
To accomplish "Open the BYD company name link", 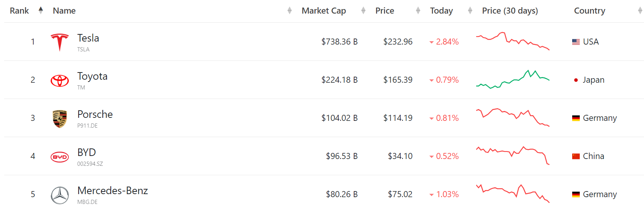I will point(87,153).
